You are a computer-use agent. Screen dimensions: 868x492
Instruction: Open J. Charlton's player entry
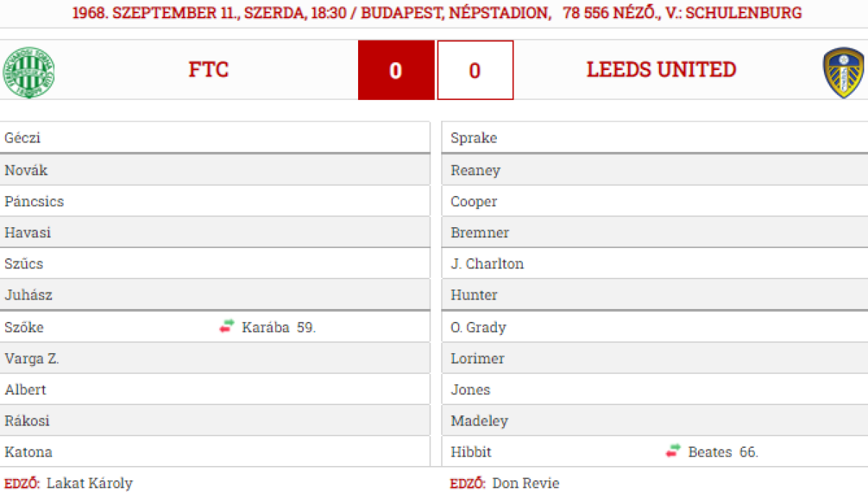487,263
